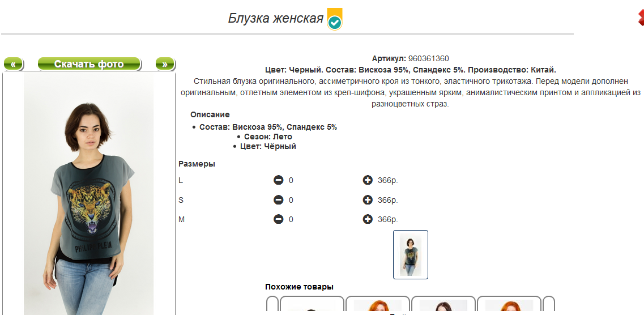Click the Скачать фото download button

(x=89, y=64)
